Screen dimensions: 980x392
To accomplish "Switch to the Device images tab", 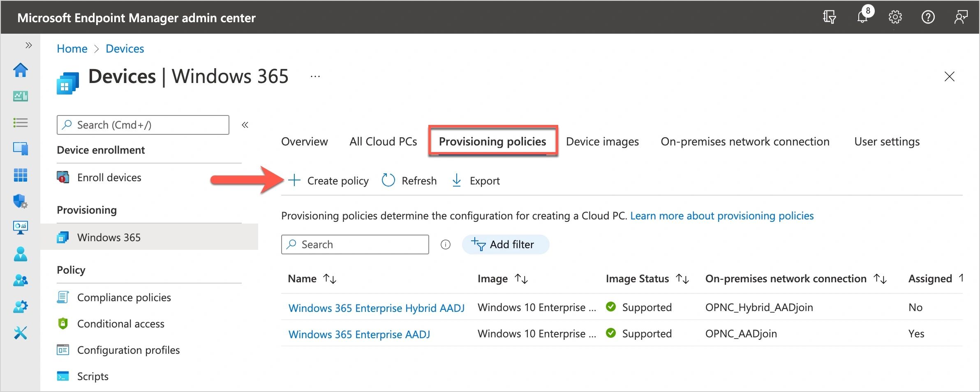I will (602, 142).
